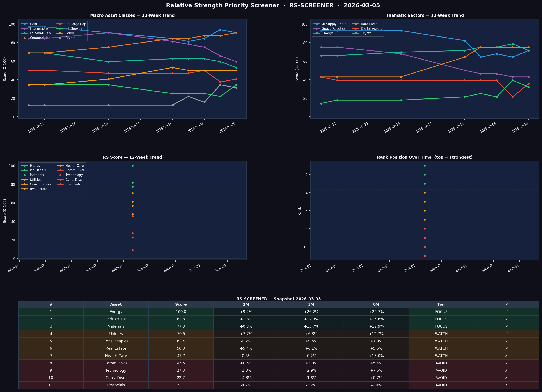
Task: Click AI Supply Chain legend marker
Action: [x=317, y=24]
